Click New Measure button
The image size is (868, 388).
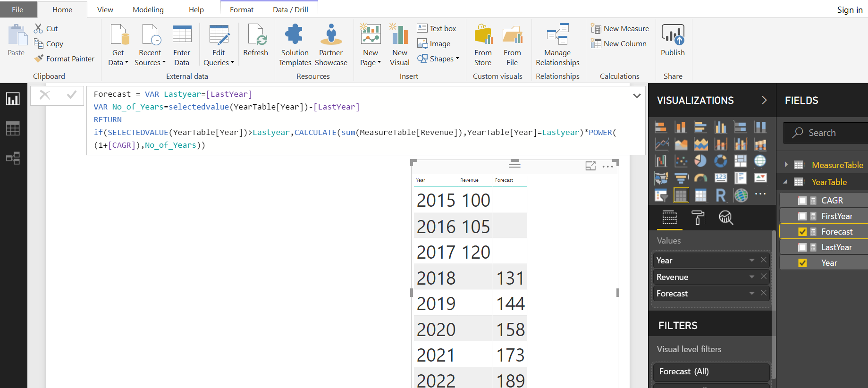point(620,29)
